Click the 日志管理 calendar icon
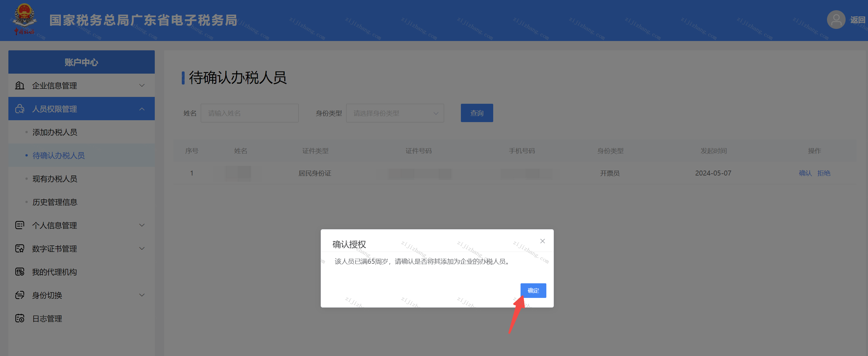868x356 pixels. pos(20,318)
